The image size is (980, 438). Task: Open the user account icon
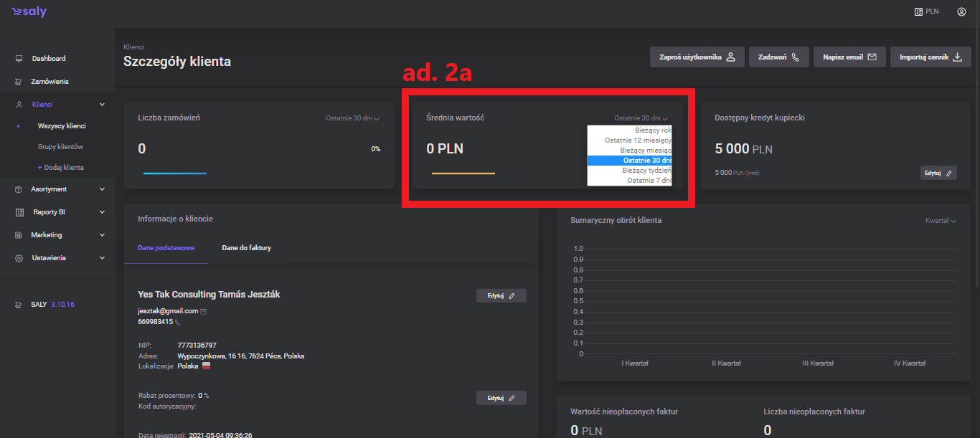pyautogui.click(x=961, y=12)
